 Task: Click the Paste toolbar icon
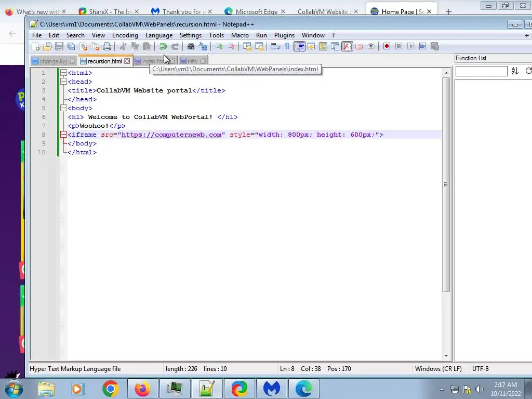tap(147, 46)
